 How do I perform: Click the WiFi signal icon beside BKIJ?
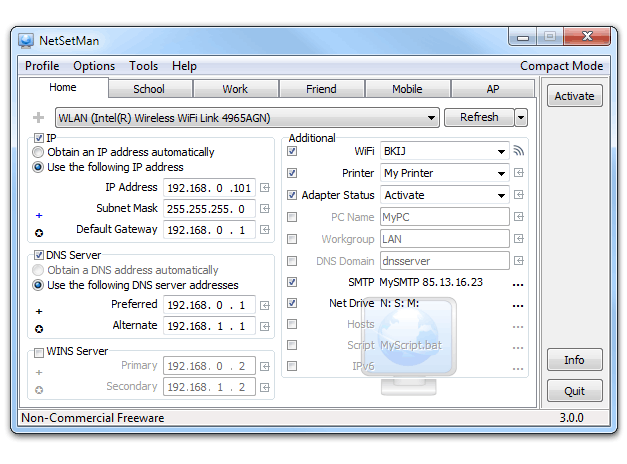(x=519, y=151)
